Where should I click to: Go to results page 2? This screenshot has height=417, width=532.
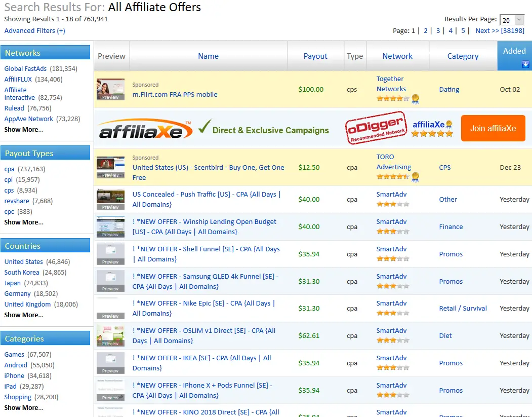pyautogui.click(x=426, y=30)
